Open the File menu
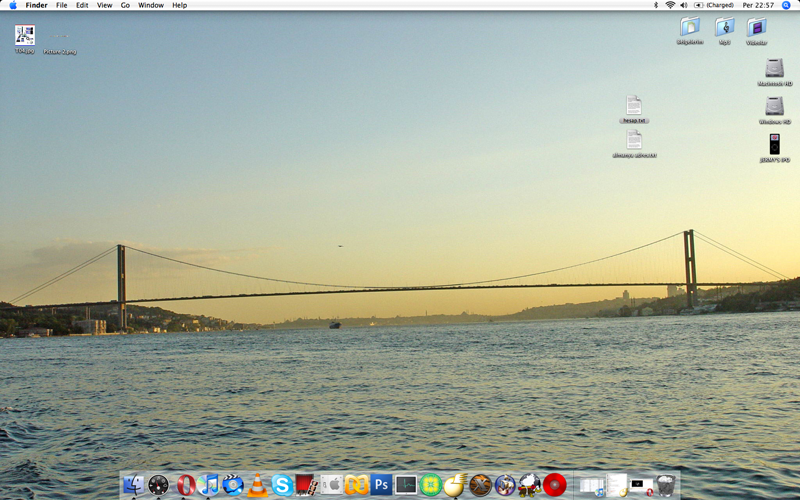This screenshot has height=500, width=800. click(x=62, y=5)
